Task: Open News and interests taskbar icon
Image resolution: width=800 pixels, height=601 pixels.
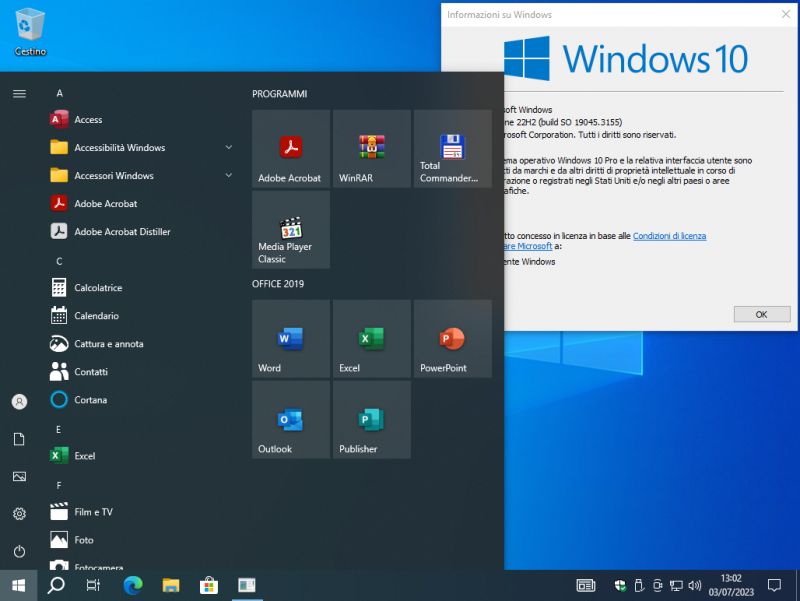Action: (586, 585)
